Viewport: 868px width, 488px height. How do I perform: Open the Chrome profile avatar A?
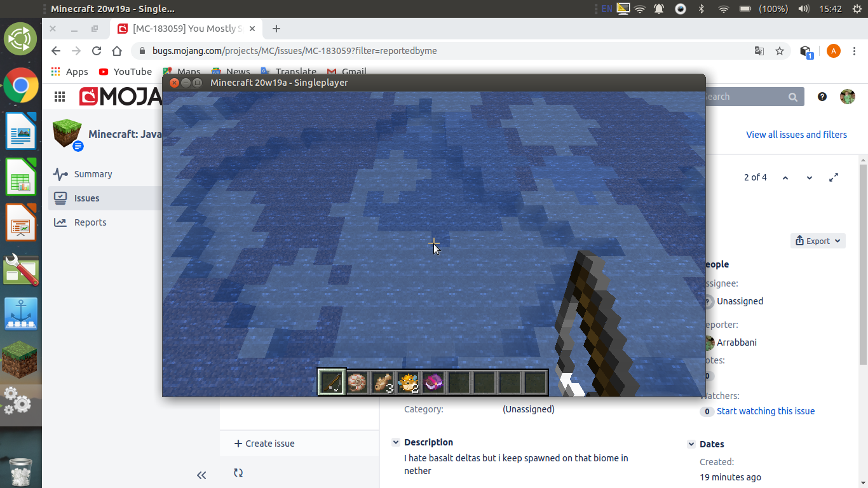point(834,51)
